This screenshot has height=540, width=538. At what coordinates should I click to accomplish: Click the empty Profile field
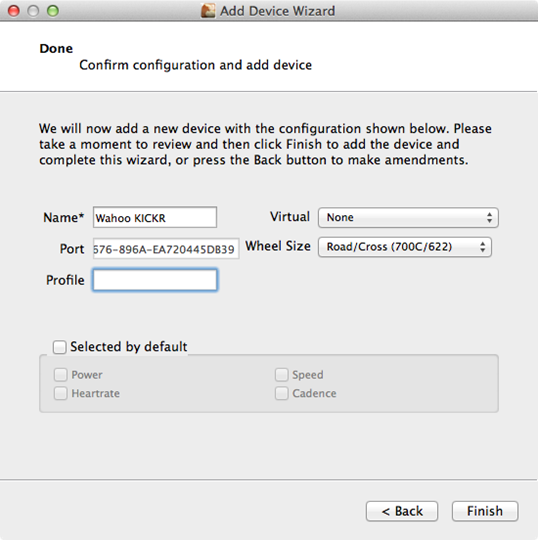(155, 280)
